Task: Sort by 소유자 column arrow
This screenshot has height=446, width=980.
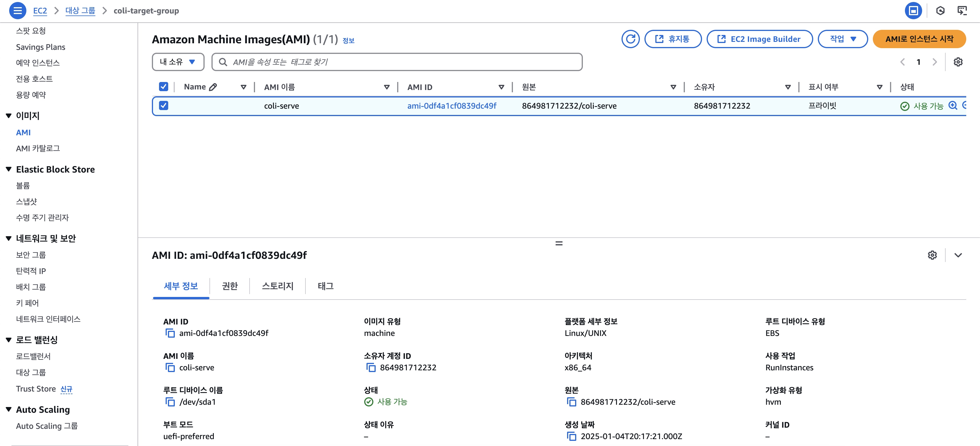Action: [787, 87]
